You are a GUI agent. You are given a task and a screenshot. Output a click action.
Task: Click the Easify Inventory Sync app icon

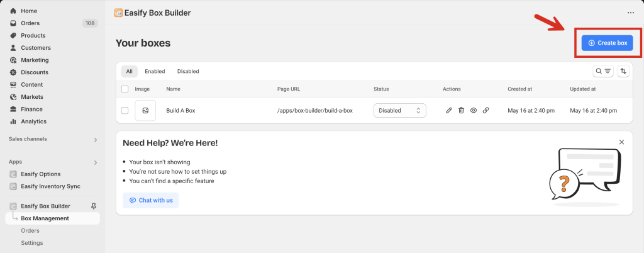point(13,186)
